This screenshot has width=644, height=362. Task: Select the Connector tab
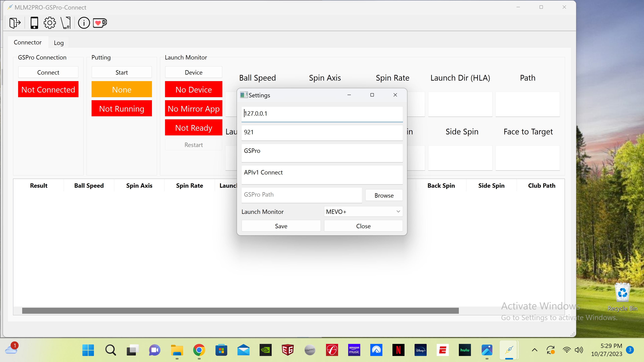(28, 42)
